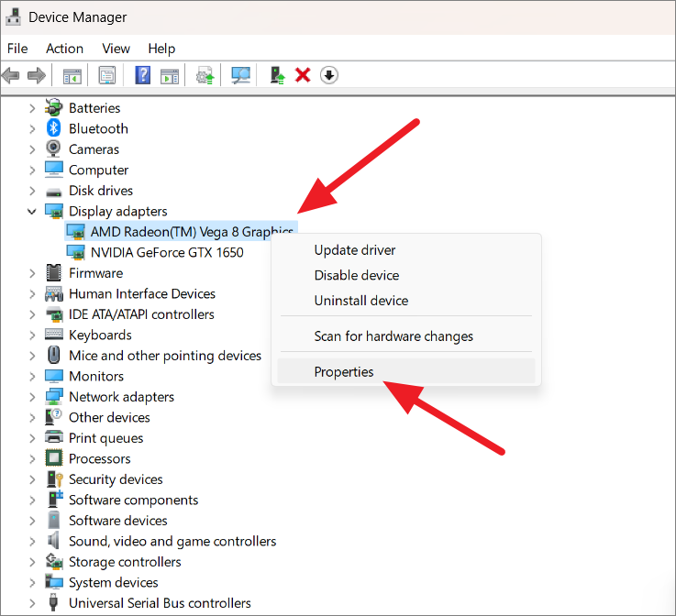This screenshot has width=676, height=616.
Task: Click Show/Hide Console Tree toolbar icon
Action: [72, 76]
